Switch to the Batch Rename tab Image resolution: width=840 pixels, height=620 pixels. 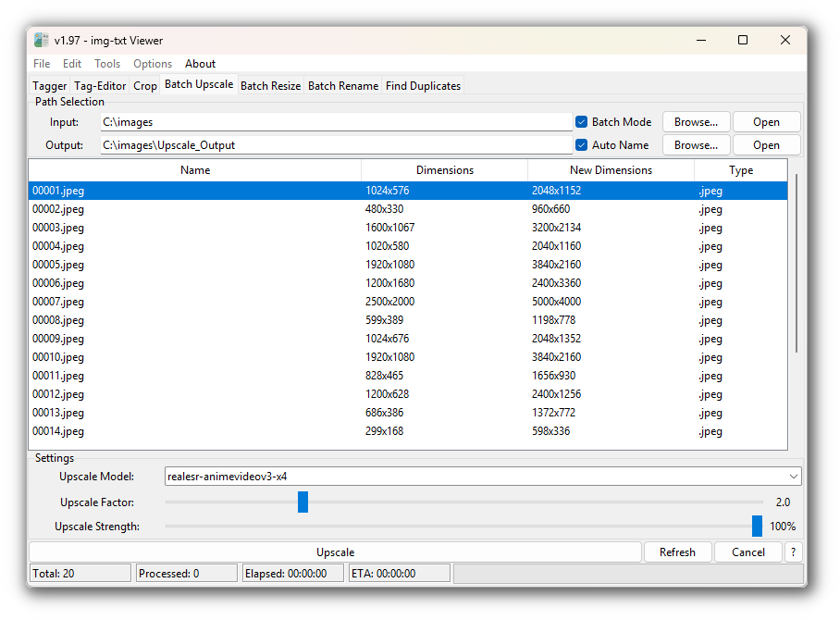(x=343, y=86)
